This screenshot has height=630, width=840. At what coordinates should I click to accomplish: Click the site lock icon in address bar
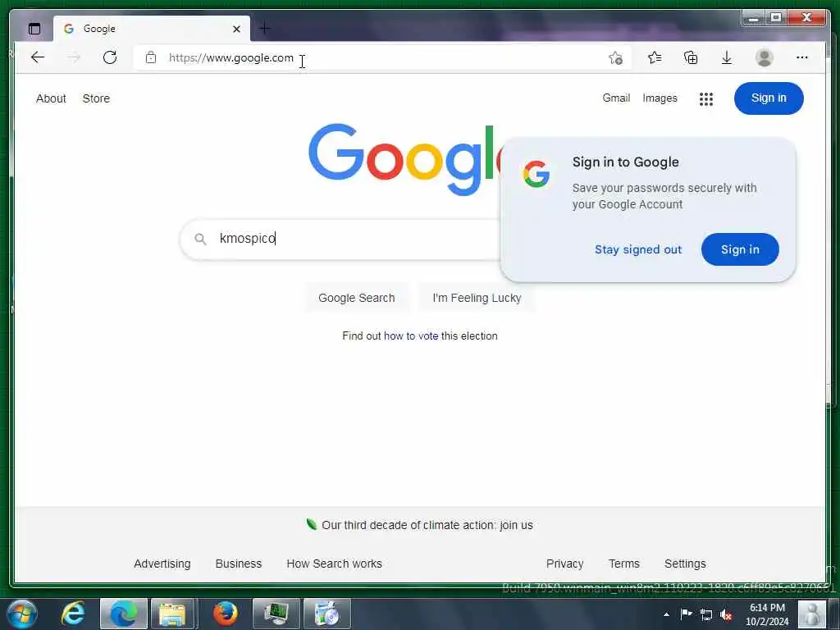point(151,57)
